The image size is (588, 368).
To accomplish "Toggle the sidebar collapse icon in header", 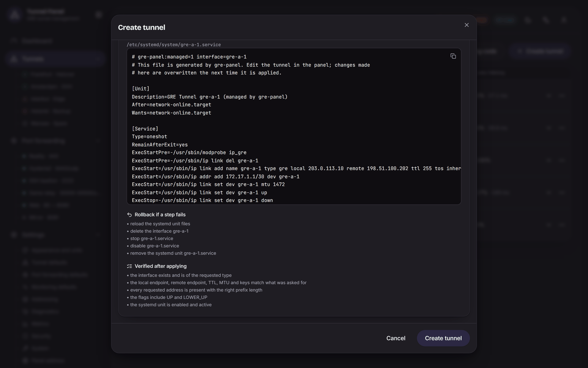I will pos(99,14).
